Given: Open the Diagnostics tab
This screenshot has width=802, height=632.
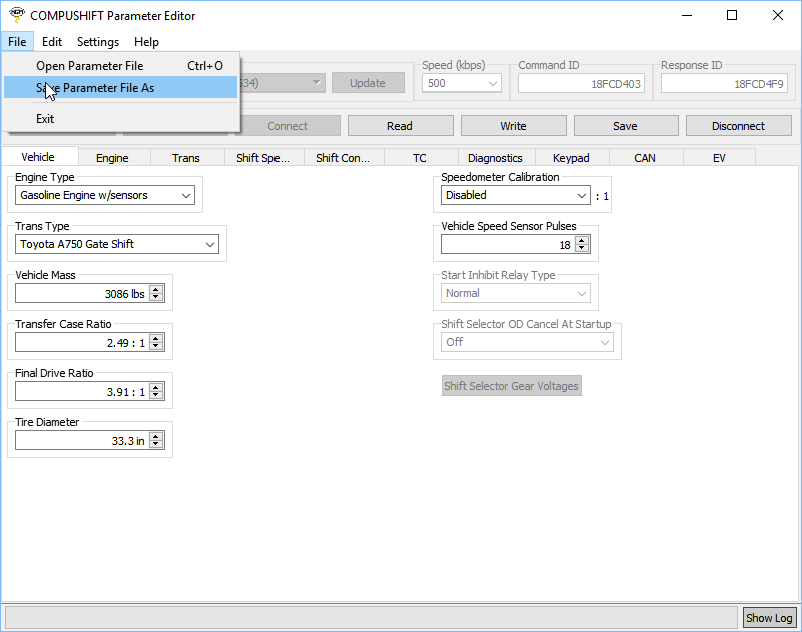Looking at the screenshot, I should [495, 158].
